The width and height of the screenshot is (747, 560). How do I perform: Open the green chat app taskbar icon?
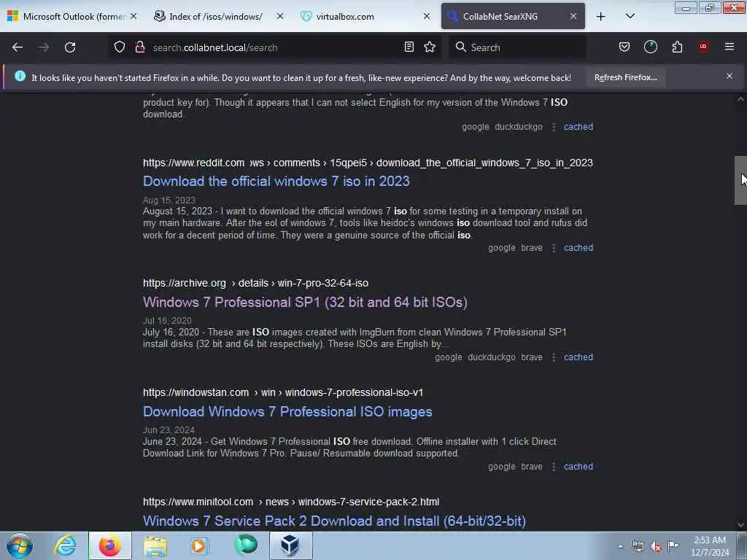pyautogui.click(x=246, y=545)
